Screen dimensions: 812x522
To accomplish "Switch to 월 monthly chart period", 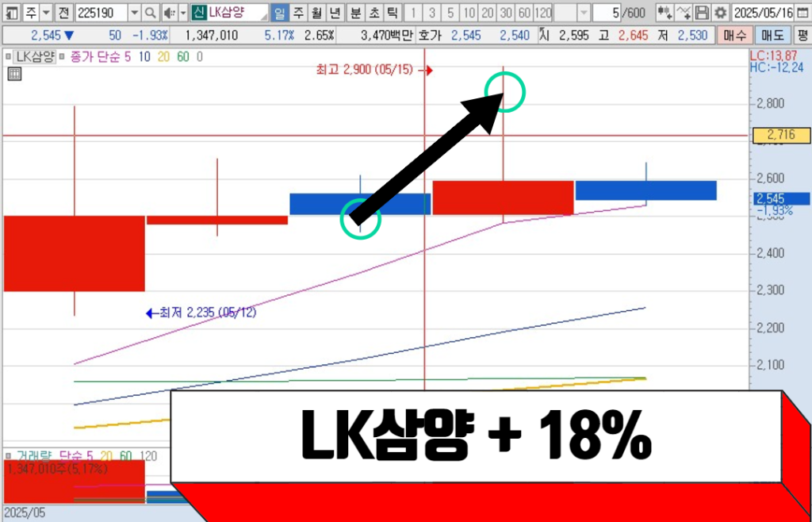I will coord(317,12).
